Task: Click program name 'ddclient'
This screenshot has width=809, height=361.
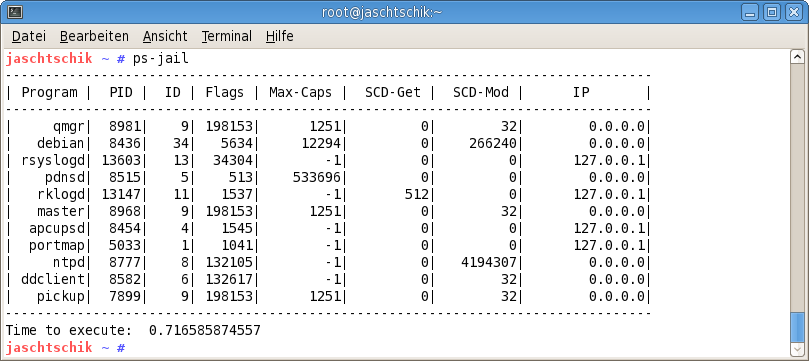Action: [53, 280]
